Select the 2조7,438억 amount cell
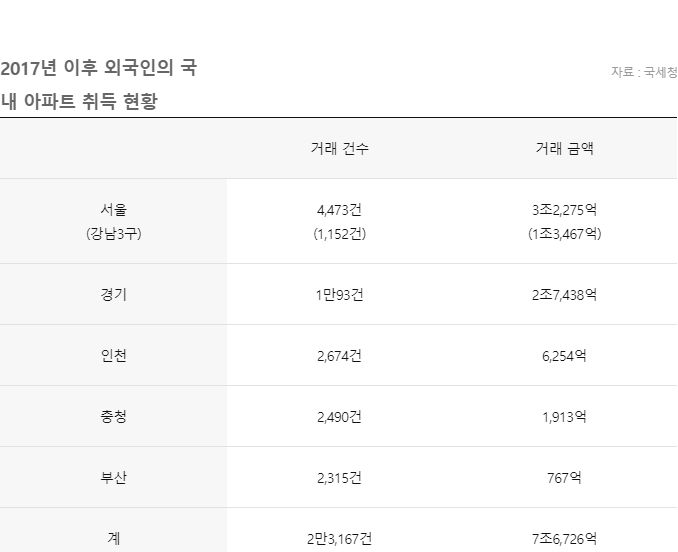The height and width of the screenshot is (552, 678). pos(565,295)
